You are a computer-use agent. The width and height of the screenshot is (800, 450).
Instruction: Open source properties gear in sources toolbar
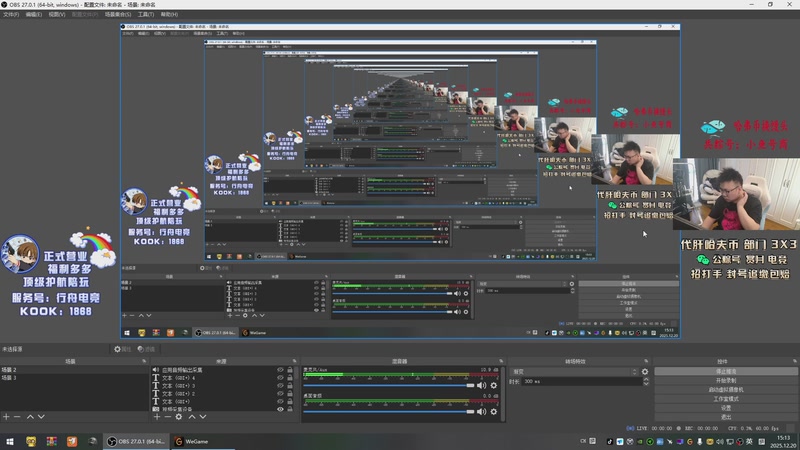[x=179, y=417]
